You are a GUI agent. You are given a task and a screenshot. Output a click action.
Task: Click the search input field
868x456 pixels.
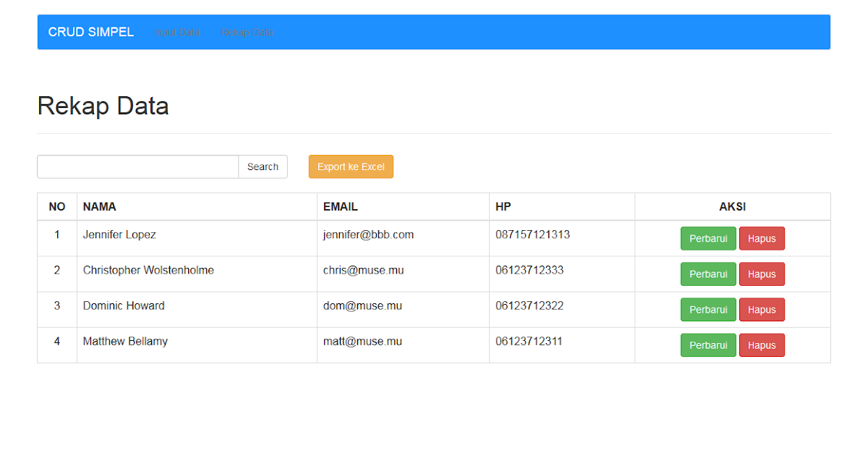point(137,166)
